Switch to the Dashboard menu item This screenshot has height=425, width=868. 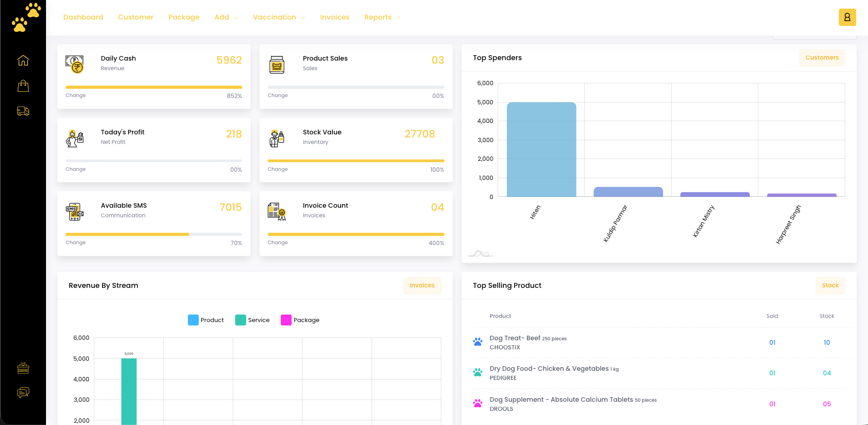[83, 17]
